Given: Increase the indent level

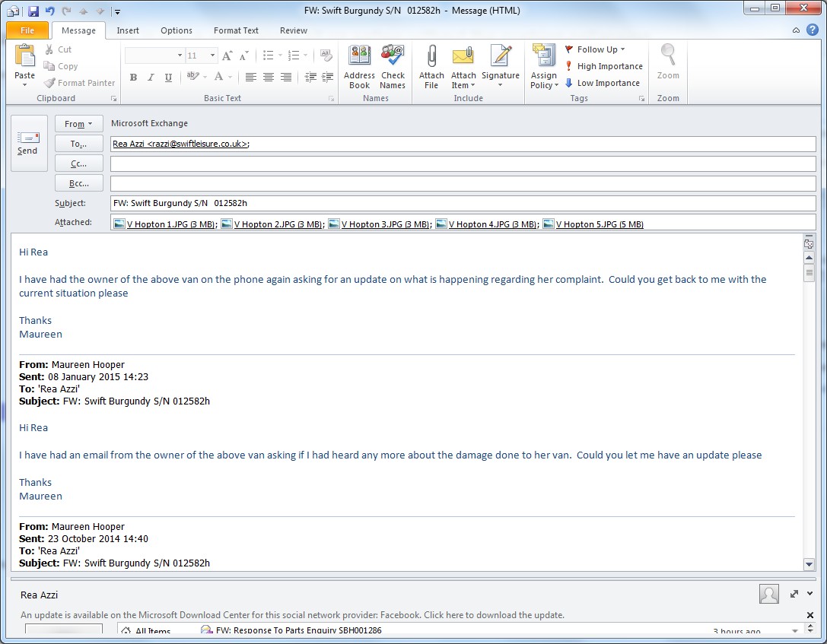Looking at the screenshot, I should (328, 77).
